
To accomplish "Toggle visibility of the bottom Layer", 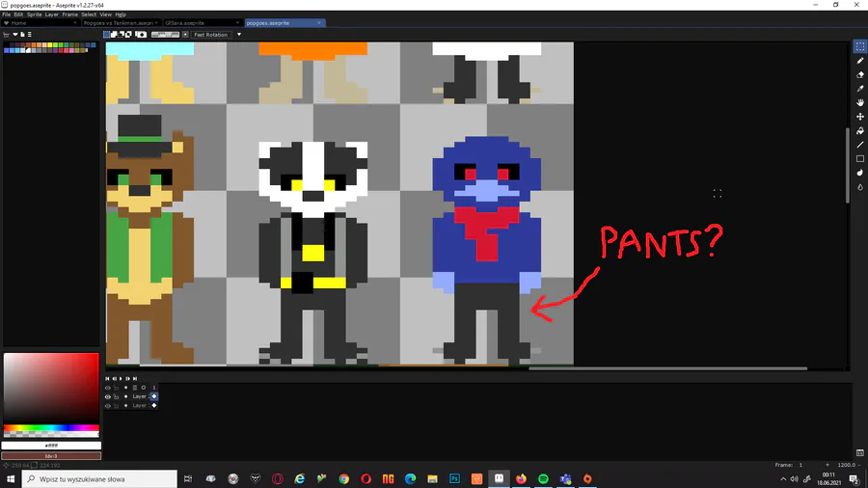I will 108,406.
